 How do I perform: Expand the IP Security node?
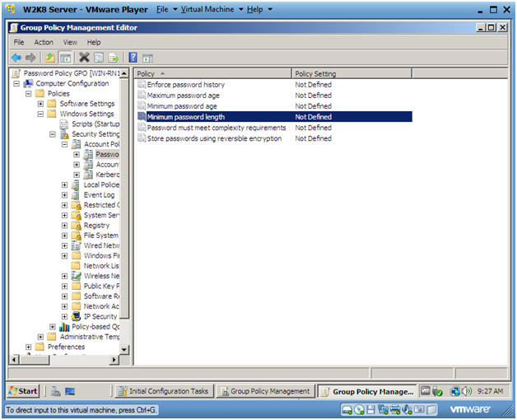pyautogui.click(x=64, y=317)
